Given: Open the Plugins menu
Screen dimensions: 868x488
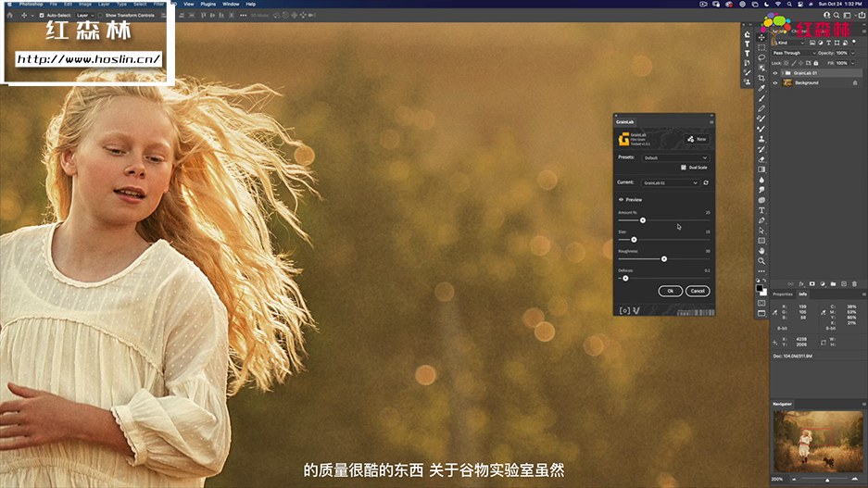Looking at the screenshot, I should pyautogui.click(x=208, y=4).
